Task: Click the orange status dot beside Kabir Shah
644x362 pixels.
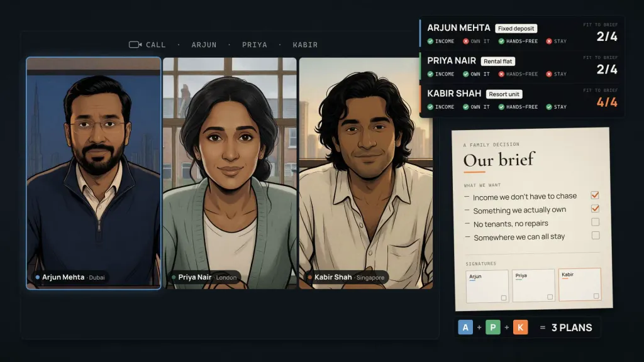Action: point(310,277)
